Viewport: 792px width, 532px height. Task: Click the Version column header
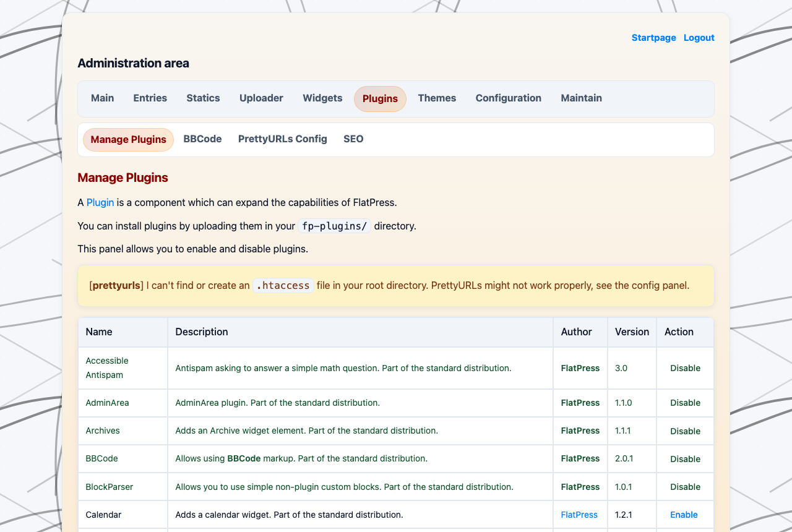632,332
